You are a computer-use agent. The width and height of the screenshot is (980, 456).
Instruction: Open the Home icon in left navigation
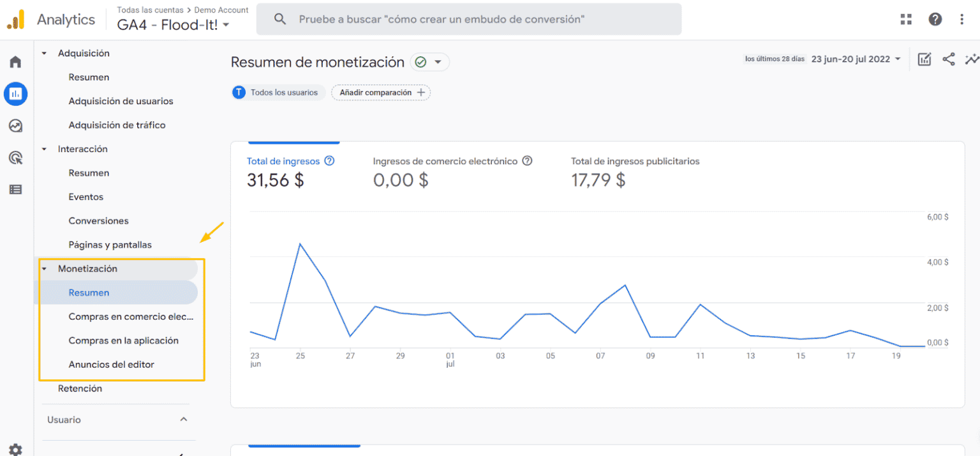[15, 61]
